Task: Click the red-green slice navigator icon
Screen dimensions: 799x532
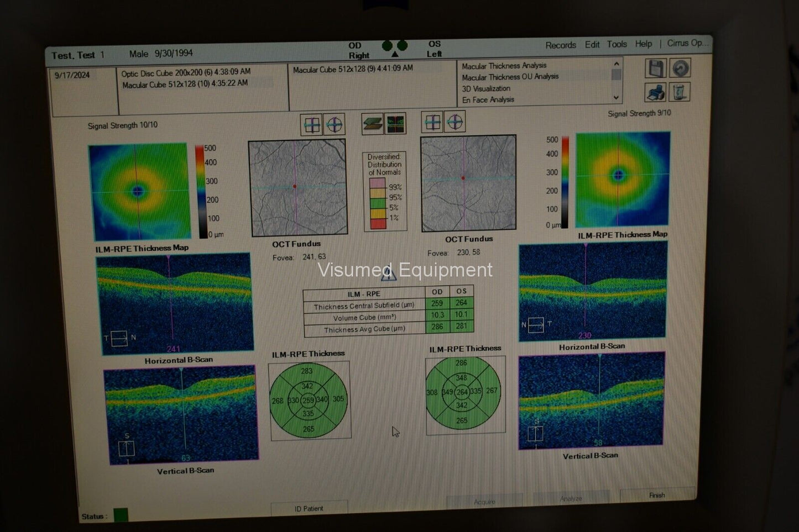Action: coord(395,124)
